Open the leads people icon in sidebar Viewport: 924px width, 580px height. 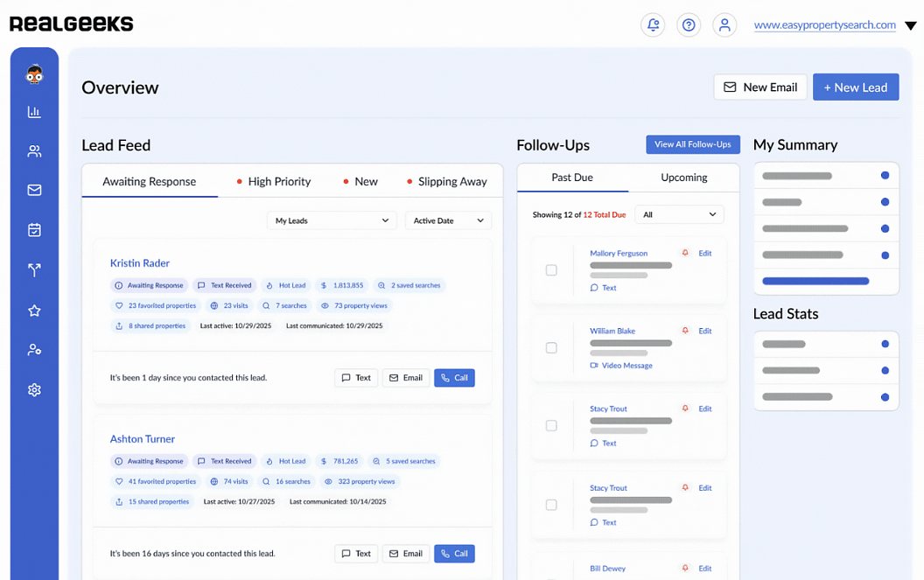(34, 151)
